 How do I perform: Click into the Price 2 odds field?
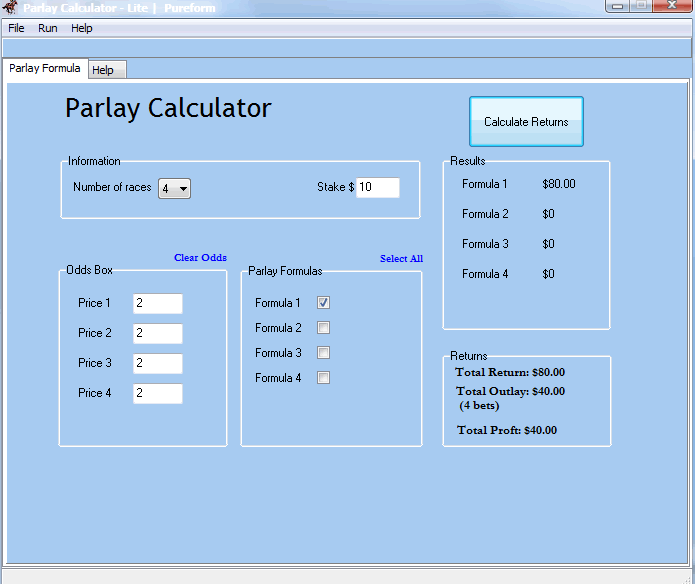(x=158, y=333)
